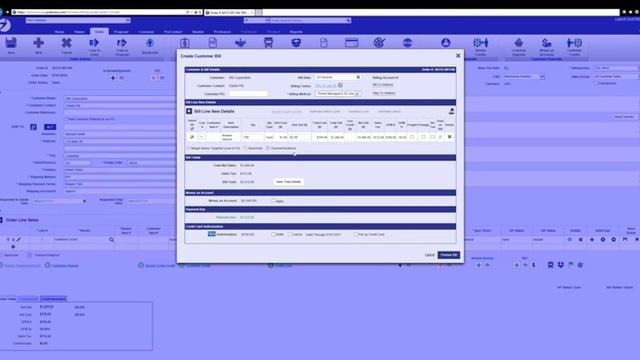Click the lightning bolt quick launch toolbar icon
The height and width of the screenshot is (360, 640).
(150, 43)
